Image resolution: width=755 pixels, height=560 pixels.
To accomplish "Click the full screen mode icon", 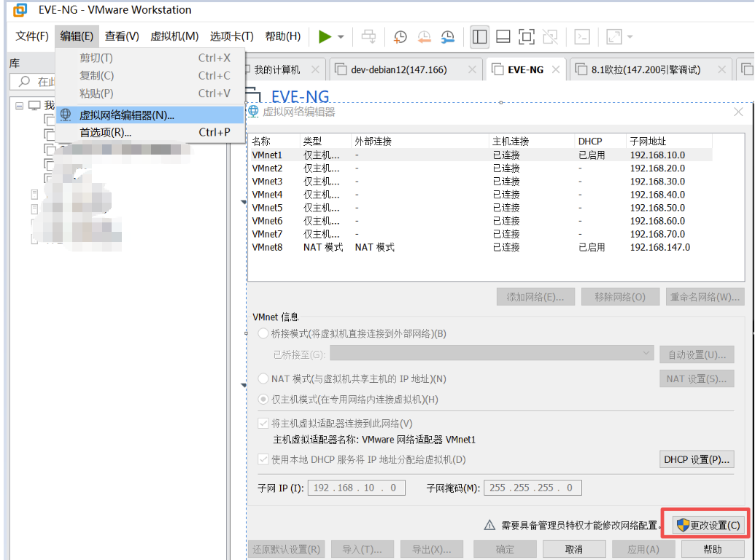I will (526, 36).
